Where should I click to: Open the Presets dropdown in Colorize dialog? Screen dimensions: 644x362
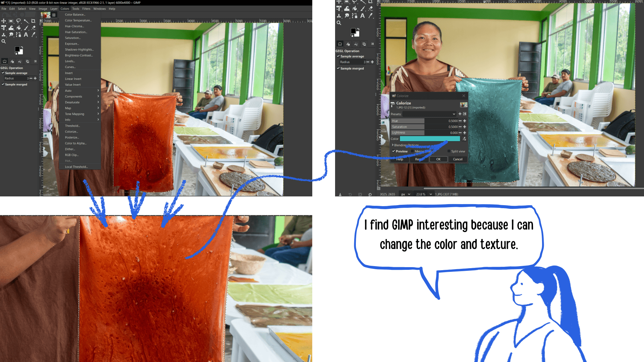(x=429, y=114)
